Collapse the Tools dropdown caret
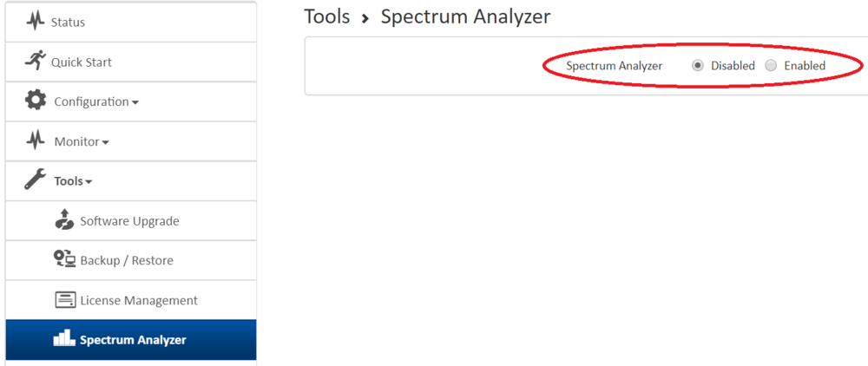Screen dimensions: 868x366 click(x=89, y=182)
